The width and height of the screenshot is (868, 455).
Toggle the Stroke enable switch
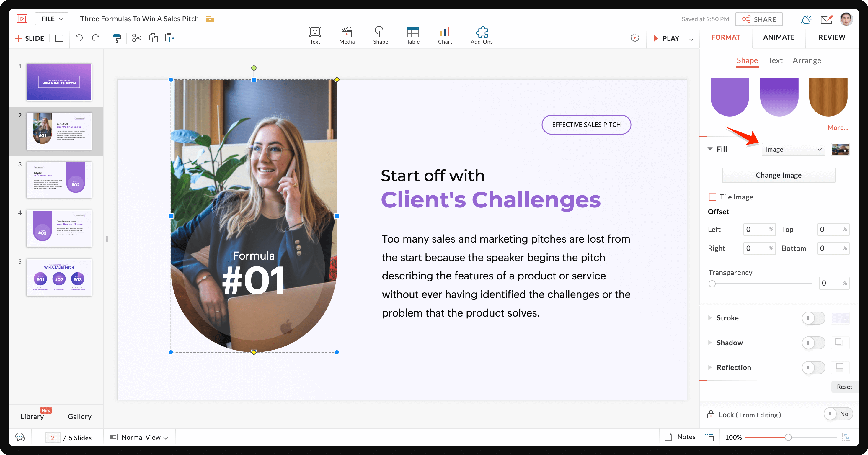[x=813, y=317]
